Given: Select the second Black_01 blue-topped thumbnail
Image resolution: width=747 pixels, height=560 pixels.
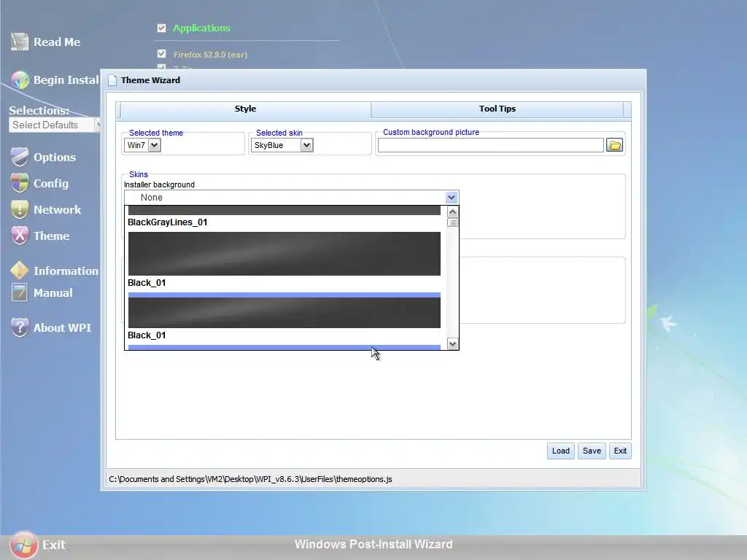Looking at the screenshot, I should click(x=285, y=310).
